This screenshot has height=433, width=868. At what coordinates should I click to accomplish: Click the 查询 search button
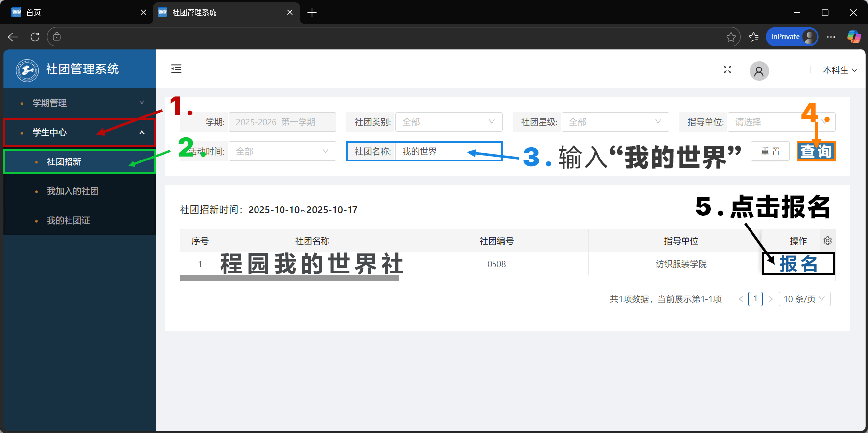tap(816, 152)
